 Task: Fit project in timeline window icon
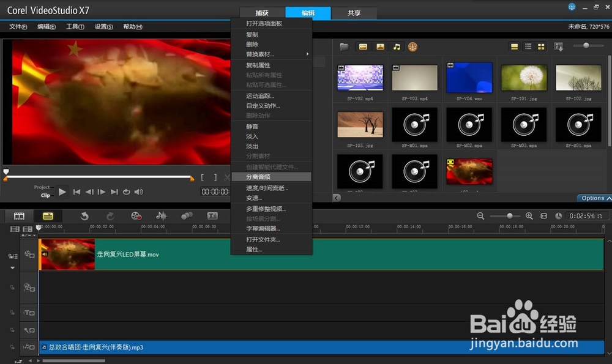(543, 216)
